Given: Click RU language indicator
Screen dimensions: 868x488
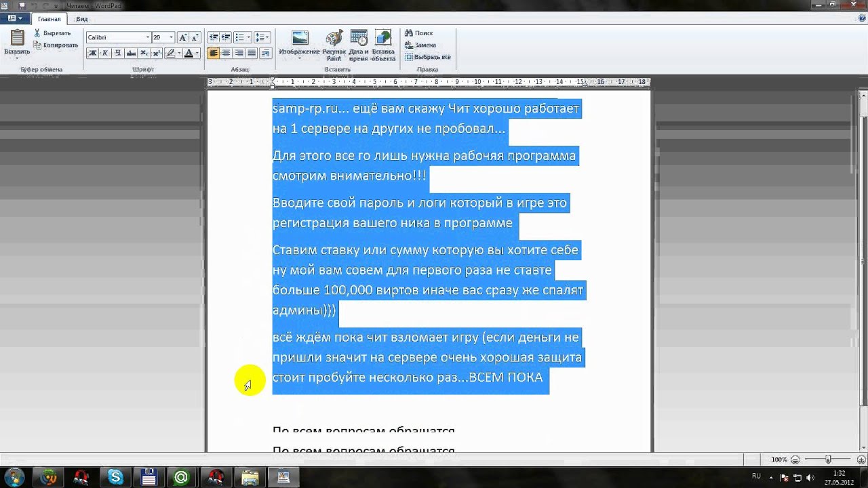Looking at the screenshot, I should [757, 476].
